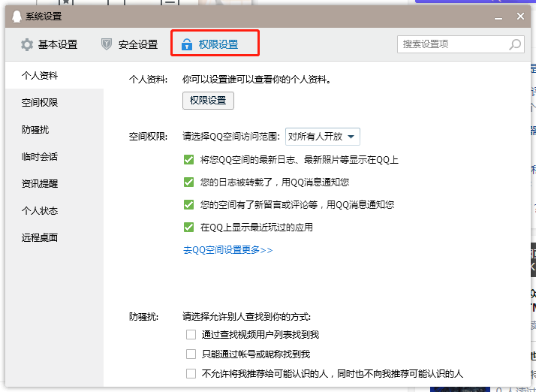Open the 基本设置 tab
This screenshot has height=392, width=536.
pyautogui.click(x=50, y=44)
